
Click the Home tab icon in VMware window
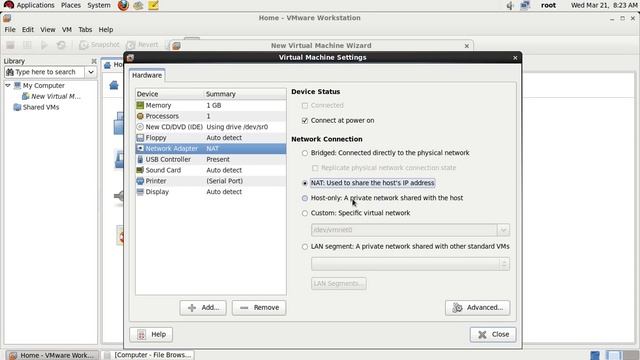click(x=107, y=65)
